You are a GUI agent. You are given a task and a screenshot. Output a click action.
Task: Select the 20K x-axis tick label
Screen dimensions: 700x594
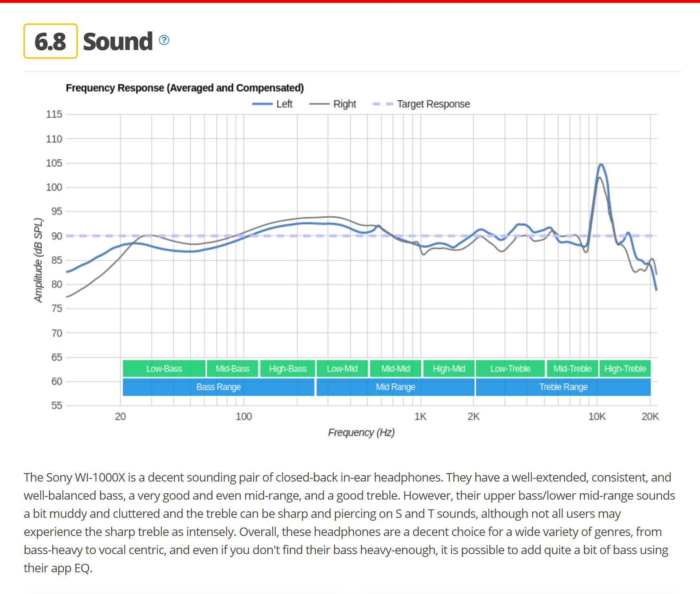coord(650,416)
